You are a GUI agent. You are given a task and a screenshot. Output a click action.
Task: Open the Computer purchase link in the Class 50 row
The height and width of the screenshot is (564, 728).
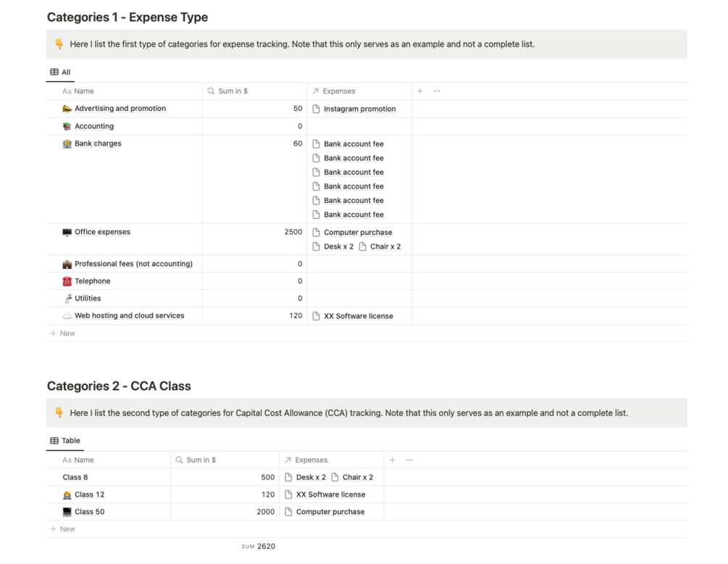click(x=330, y=512)
